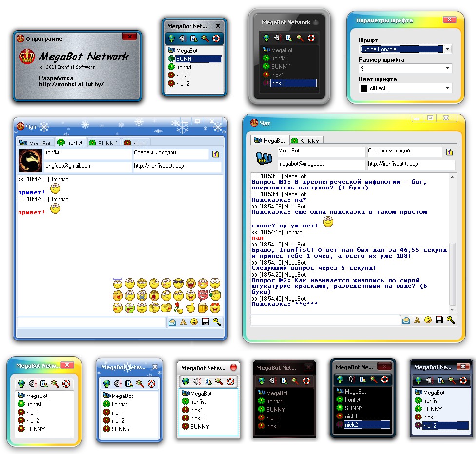Open contact info notebook icon in yellow-framed bottom window
This screenshot has width=476, height=454.
44,384
